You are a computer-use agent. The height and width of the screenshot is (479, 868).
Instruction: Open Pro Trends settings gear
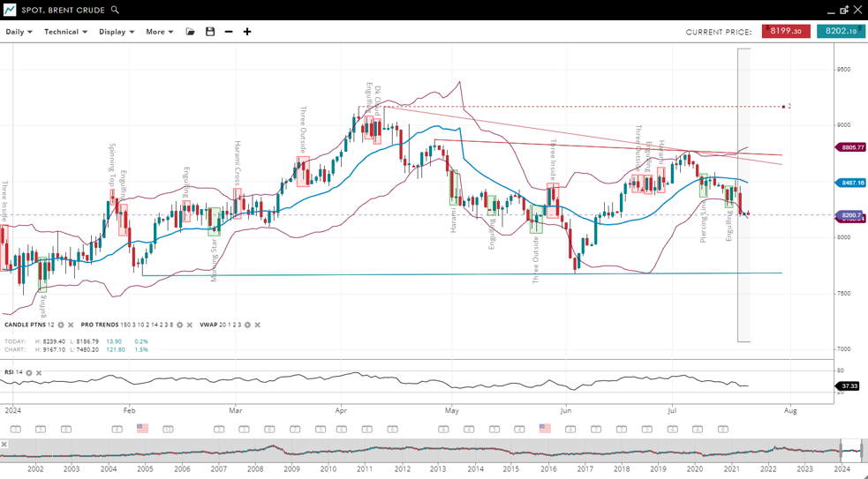point(180,326)
